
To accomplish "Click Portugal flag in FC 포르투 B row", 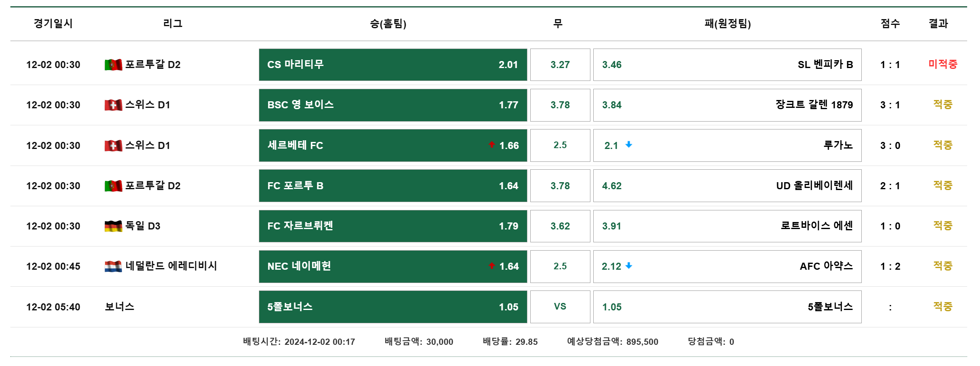I will point(113,186).
